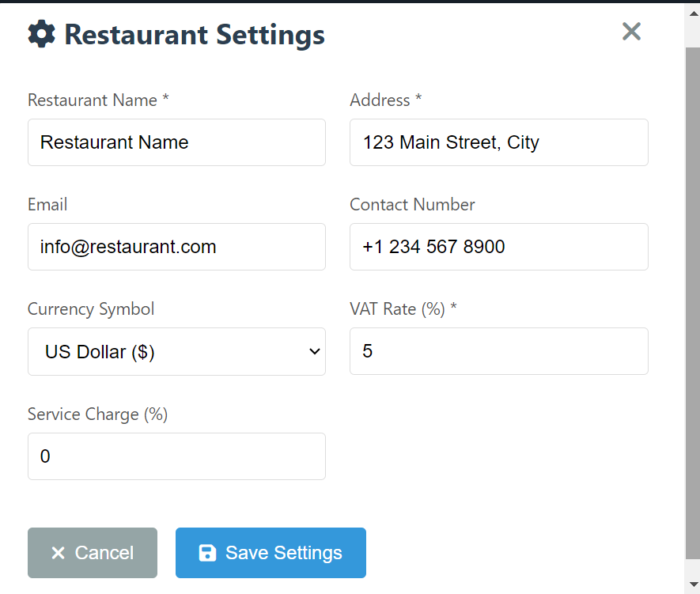Click the Service Charge (%) field

tap(176, 456)
